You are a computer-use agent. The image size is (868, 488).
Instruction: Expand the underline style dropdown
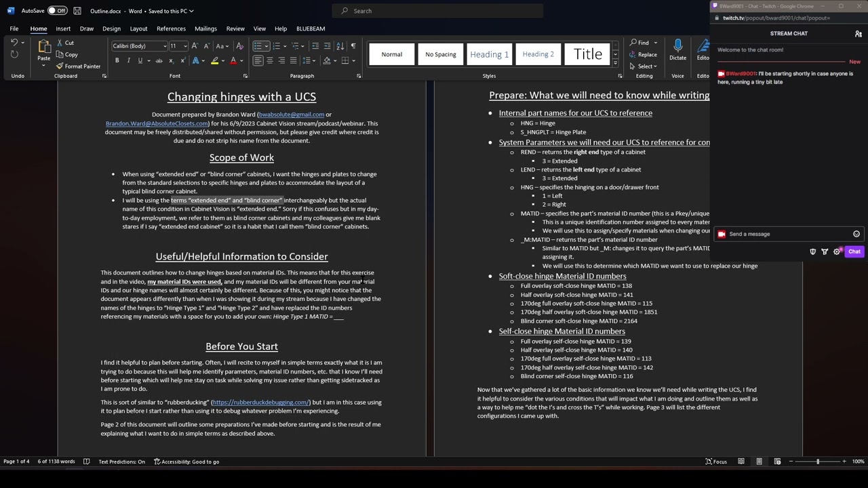148,61
